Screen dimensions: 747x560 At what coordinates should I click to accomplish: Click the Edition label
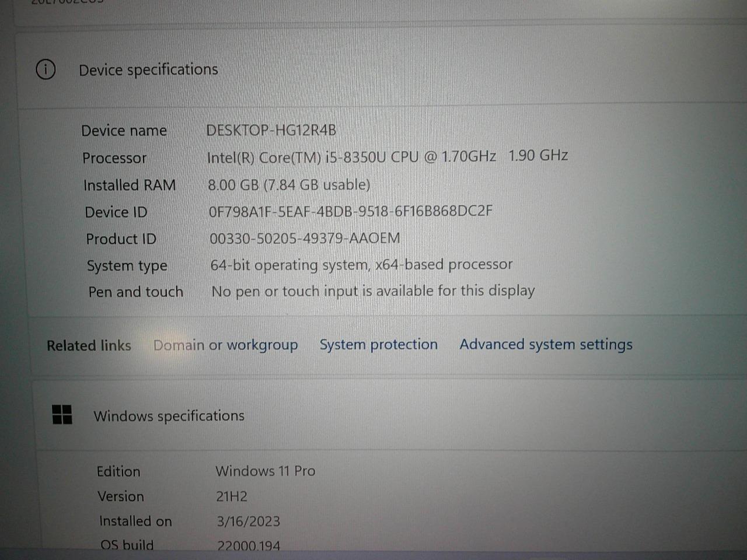(x=118, y=471)
